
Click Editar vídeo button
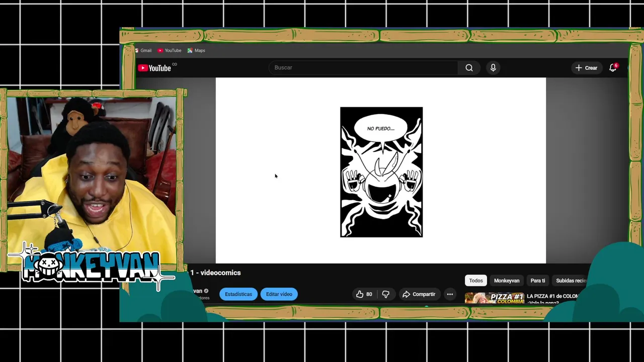coord(279,294)
